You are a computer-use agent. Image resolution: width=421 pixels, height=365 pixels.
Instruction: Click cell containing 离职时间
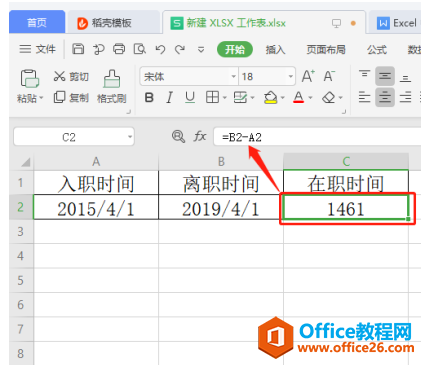point(221,183)
